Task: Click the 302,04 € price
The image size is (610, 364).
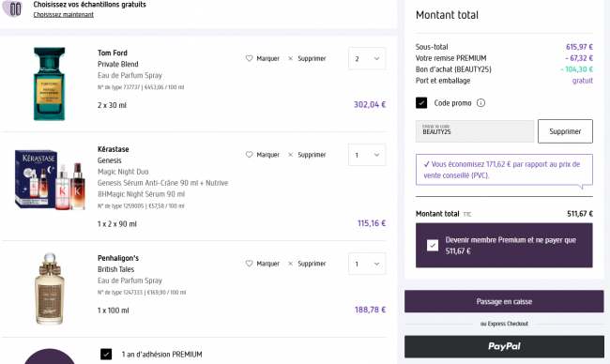Action: [370, 105]
